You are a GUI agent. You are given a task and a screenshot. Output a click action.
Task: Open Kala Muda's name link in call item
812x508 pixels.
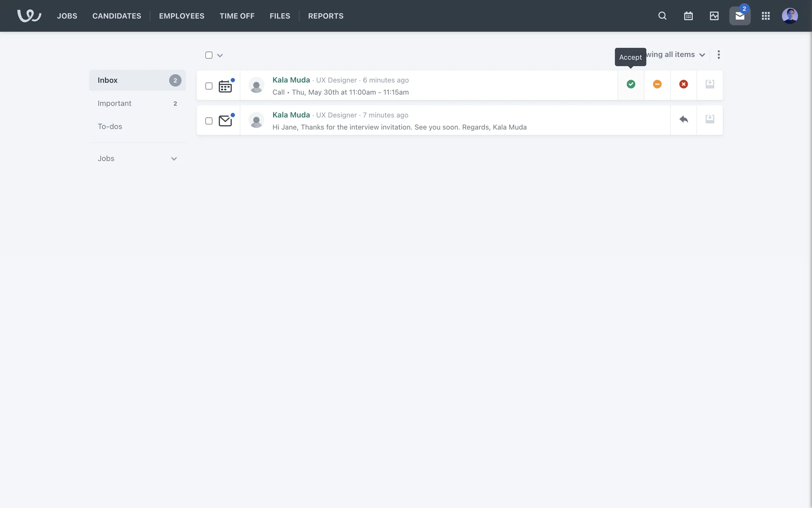click(x=291, y=80)
